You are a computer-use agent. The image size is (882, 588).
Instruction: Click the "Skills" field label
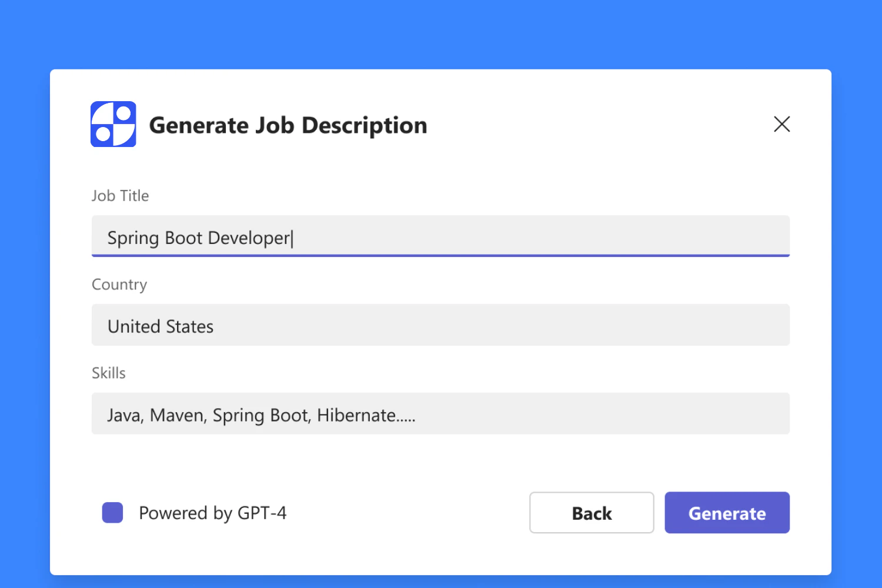click(x=109, y=373)
